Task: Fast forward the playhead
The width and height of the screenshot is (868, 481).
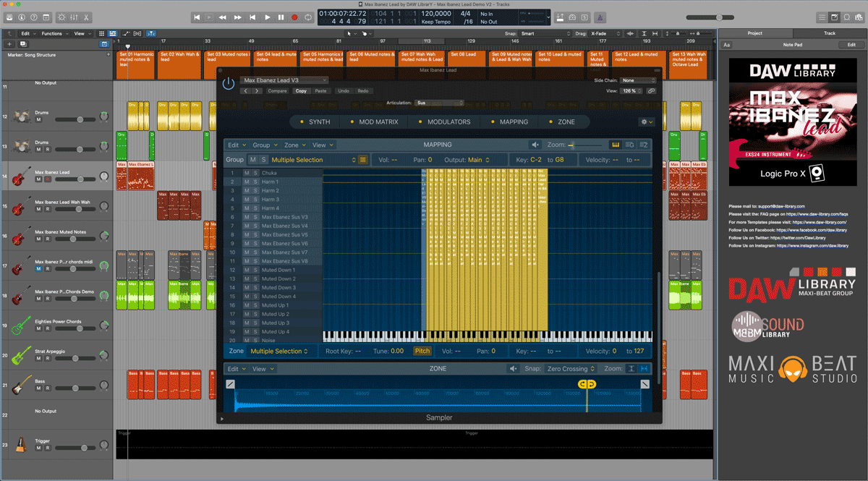Action: click(237, 17)
